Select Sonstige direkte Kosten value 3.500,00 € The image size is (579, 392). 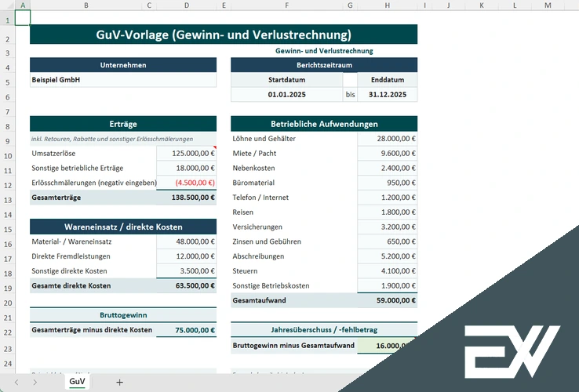(x=187, y=271)
